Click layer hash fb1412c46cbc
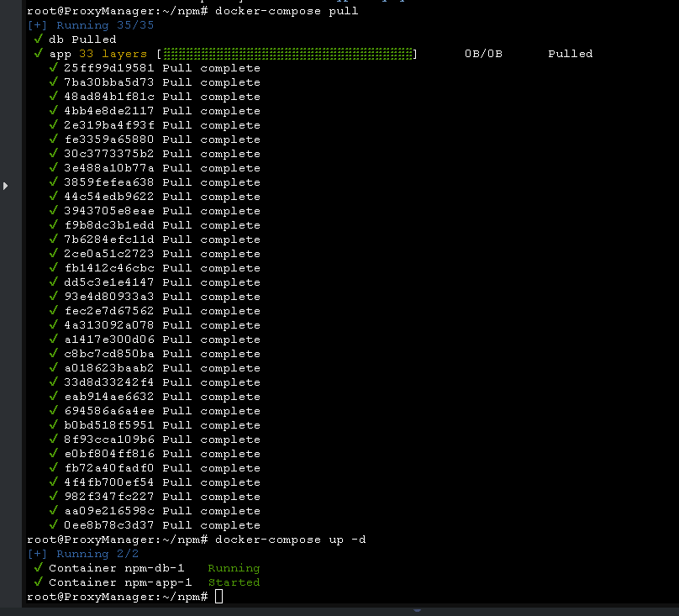 pos(108,268)
